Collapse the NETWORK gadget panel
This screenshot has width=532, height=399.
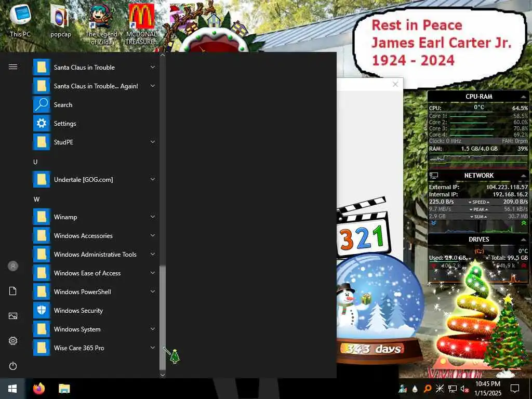(524, 176)
